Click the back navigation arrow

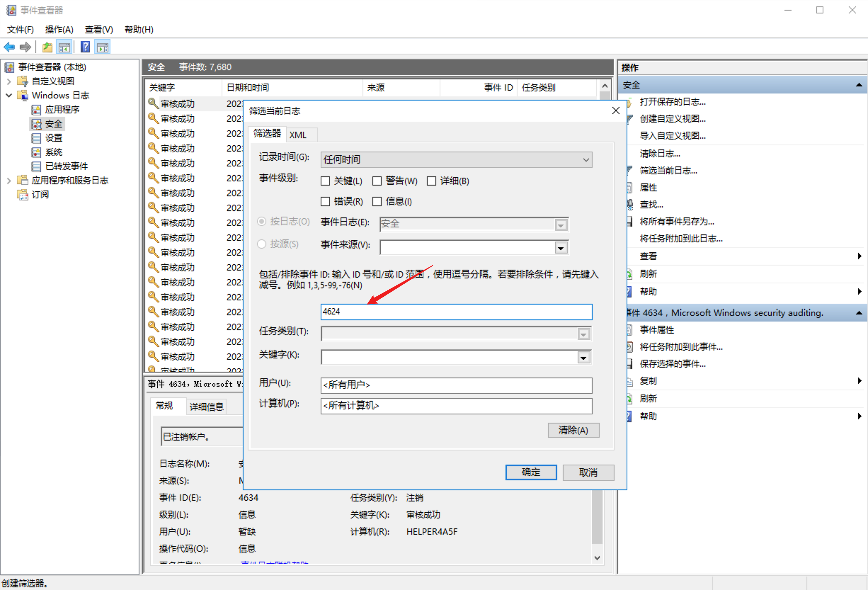pyautogui.click(x=9, y=46)
